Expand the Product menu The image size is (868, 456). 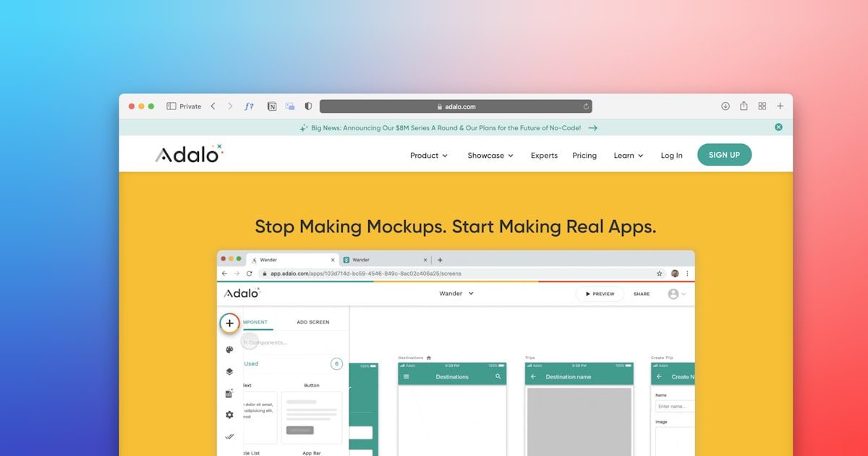(429, 156)
